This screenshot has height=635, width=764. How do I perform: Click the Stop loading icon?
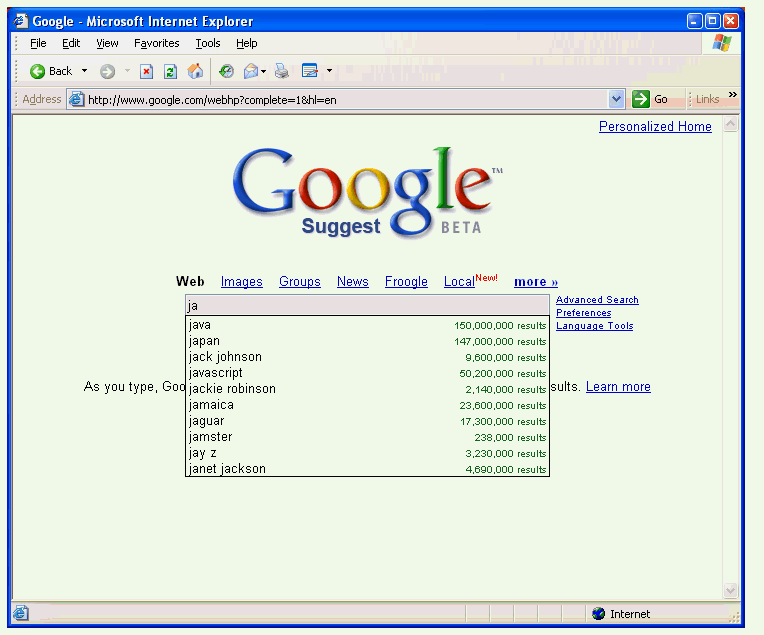click(146, 71)
